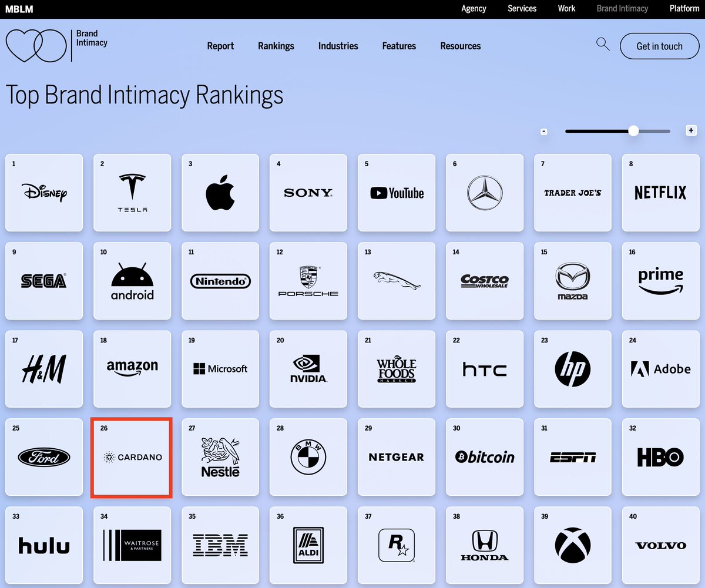
Task: Open the Features menu item
Action: point(399,46)
